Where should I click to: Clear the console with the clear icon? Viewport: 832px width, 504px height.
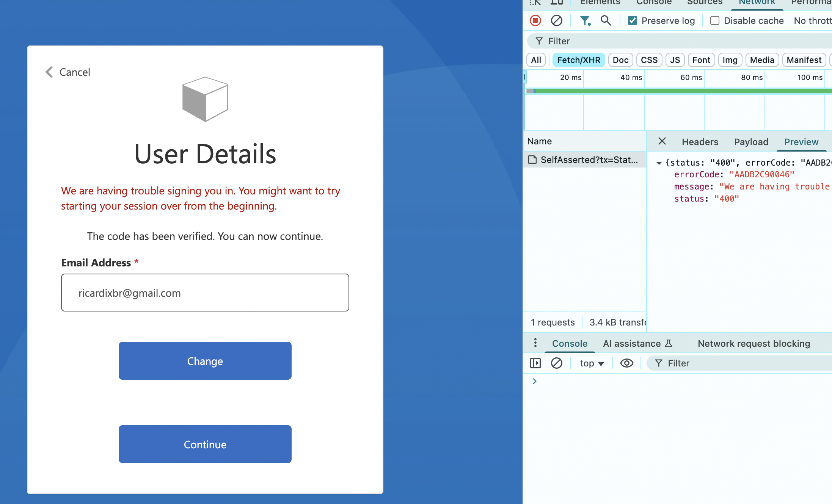(x=557, y=363)
